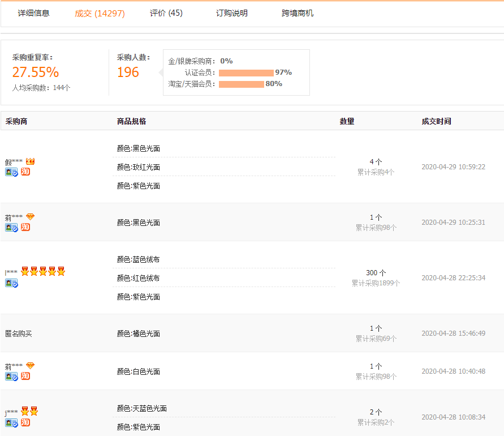504x436 pixels.
Task: Switch to the 评价 (45) tab
Action: tap(165, 12)
